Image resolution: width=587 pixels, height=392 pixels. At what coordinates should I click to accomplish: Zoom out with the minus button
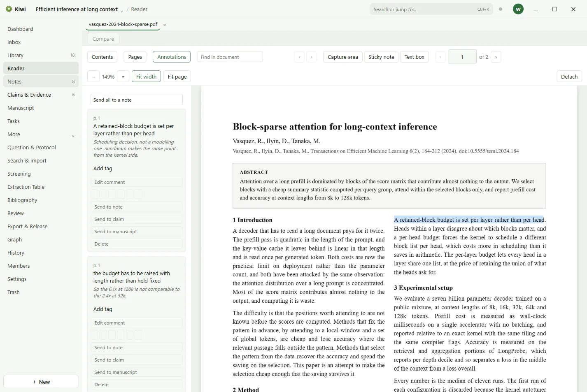93,77
